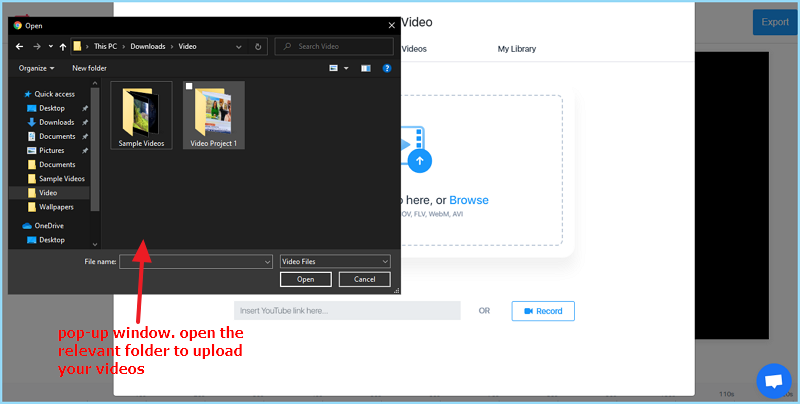Click the Record button
The width and height of the screenshot is (800, 404).
(x=543, y=311)
